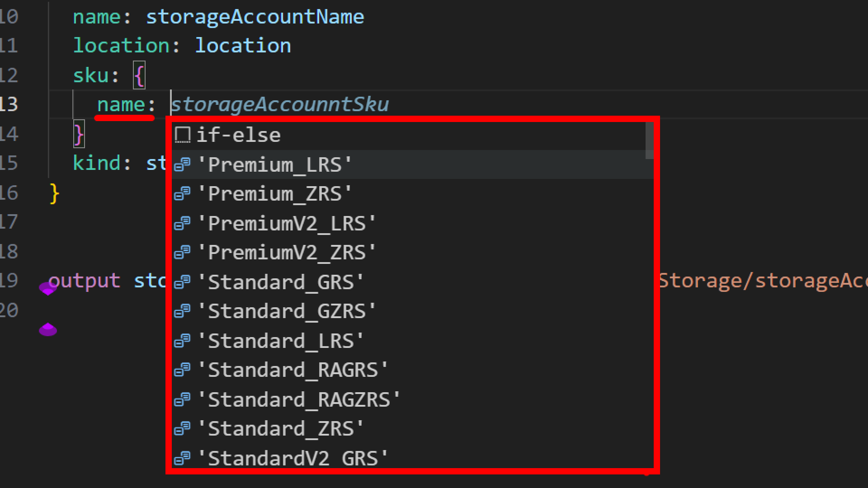Select the if-else snippet suggestion
The height and width of the screenshot is (488, 868).
[x=238, y=135]
